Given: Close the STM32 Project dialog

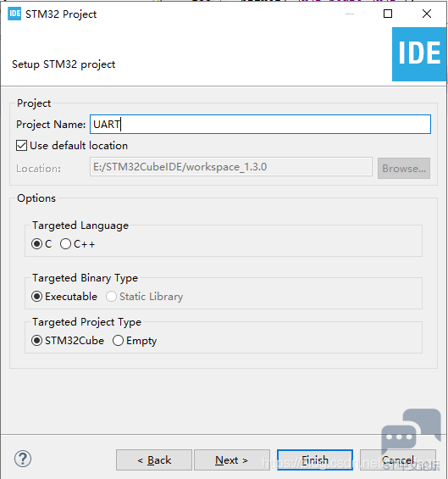Looking at the screenshot, I should [x=427, y=14].
